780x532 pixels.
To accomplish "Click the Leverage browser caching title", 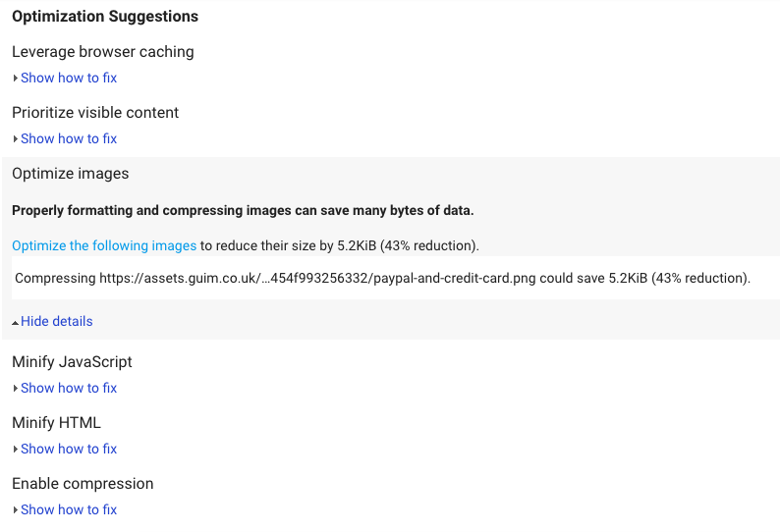I will pyautogui.click(x=103, y=52).
